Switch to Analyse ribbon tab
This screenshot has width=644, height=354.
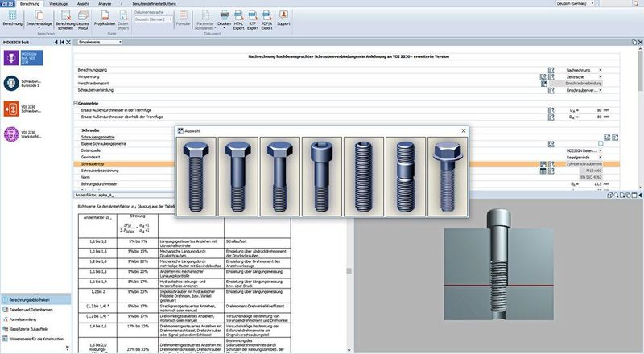pyautogui.click(x=105, y=4)
